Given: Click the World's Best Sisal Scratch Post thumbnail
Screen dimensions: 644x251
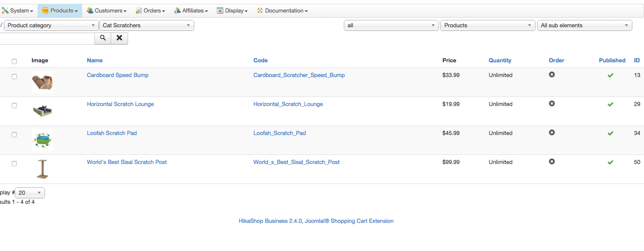Looking at the screenshot, I should (x=42, y=169).
